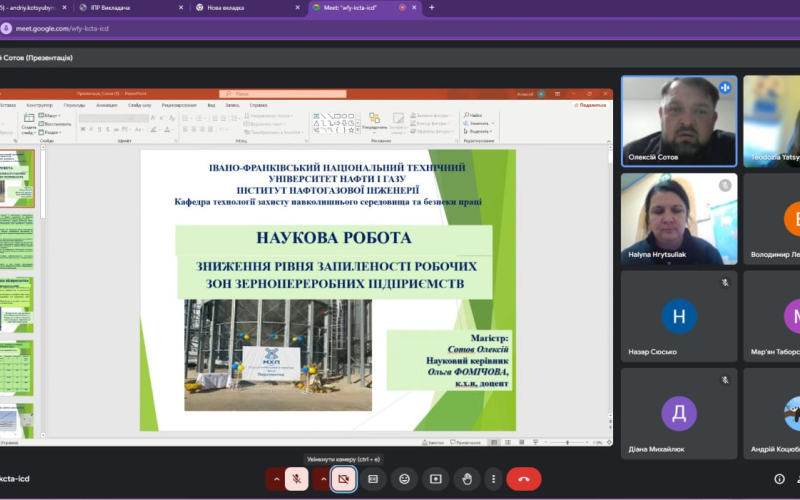Select Олексій Сотов participant video tile
The height and width of the screenshot is (500, 800).
pos(679,121)
